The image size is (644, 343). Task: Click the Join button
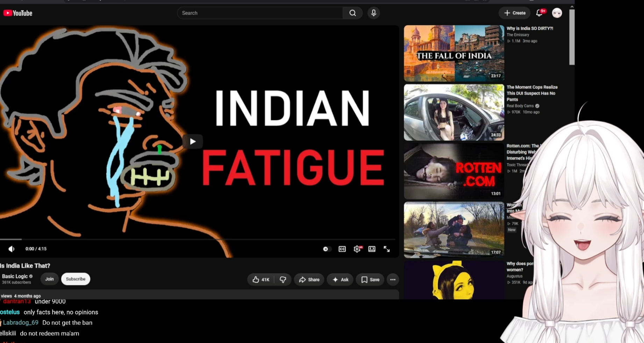point(49,279)
